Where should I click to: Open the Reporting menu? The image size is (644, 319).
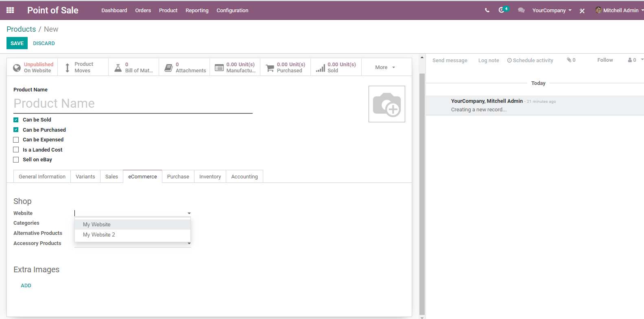197,11
